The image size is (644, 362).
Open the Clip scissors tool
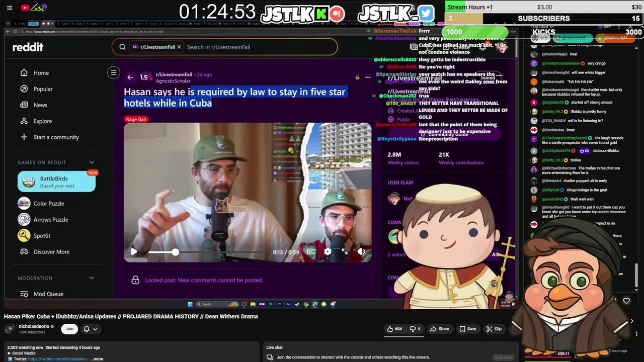(494, 329)
